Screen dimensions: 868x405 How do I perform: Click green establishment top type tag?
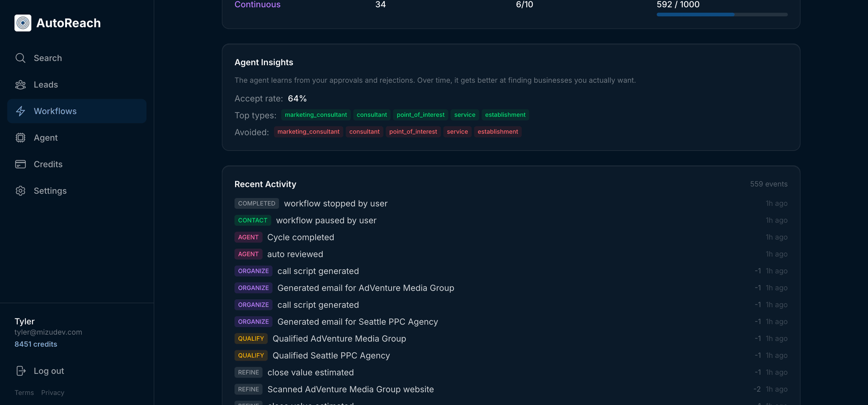tap(505, 115)
